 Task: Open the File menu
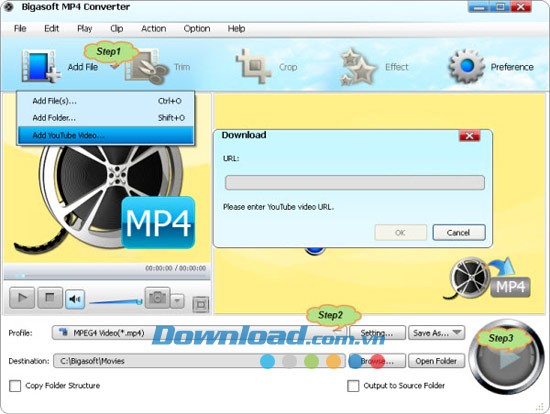coord(20,28)
